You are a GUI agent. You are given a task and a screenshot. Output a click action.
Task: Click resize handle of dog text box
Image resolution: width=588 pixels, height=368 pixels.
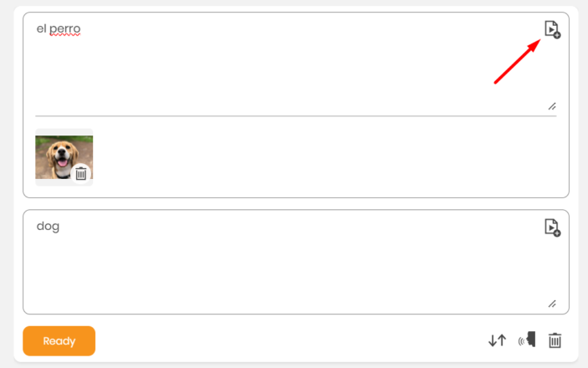pos(552,304)
